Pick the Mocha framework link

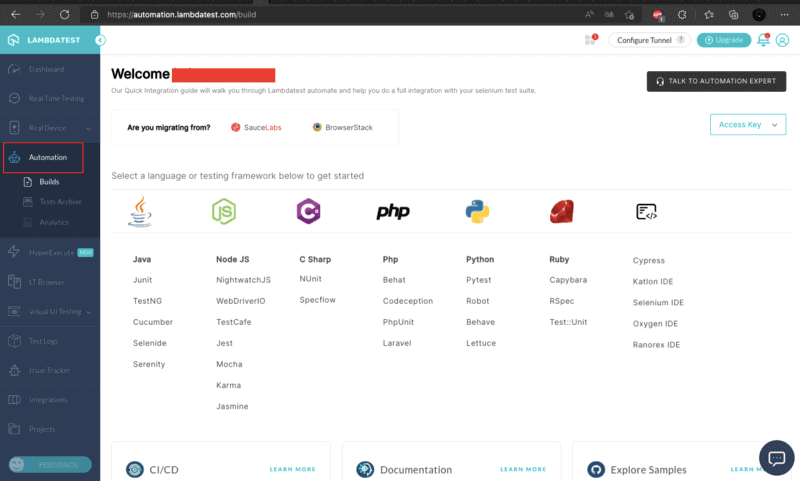[229, 364]
